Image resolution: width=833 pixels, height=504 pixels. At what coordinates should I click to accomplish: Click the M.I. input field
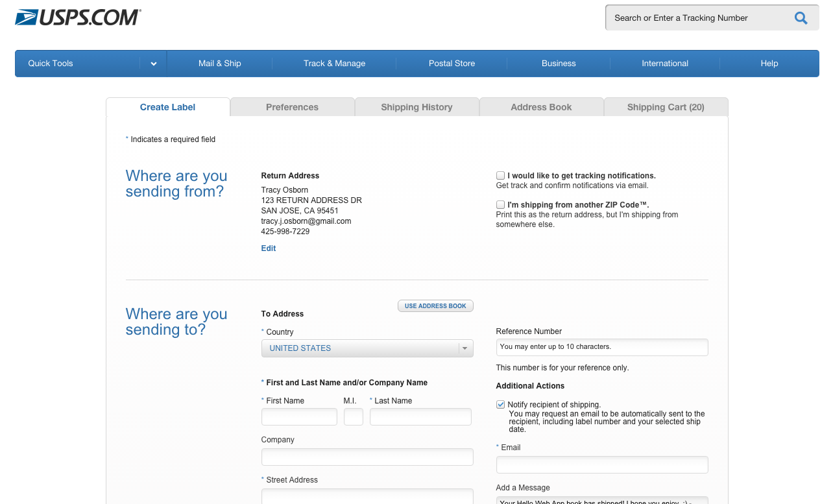pos(354,417)
